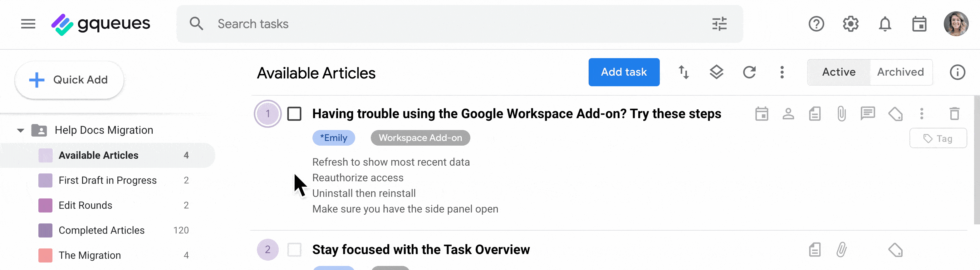
Task: Open the layered grouping view icon
Action: click(x=716, y=72)
